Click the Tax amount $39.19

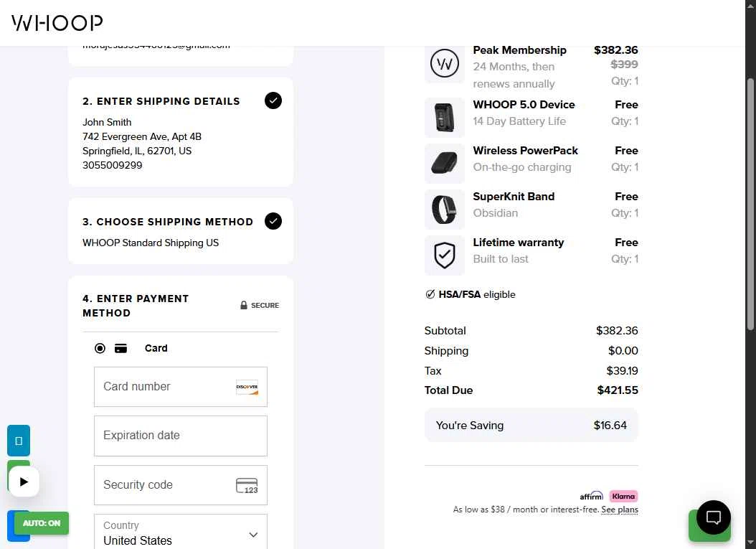coord(622,371)
